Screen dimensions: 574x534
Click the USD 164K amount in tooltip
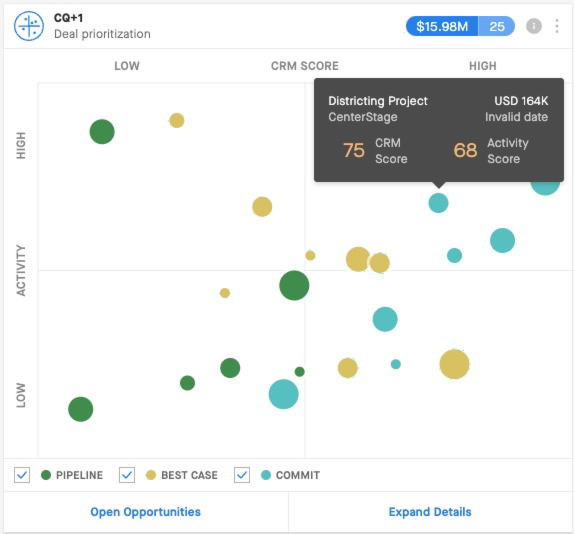(x=521, y=101)
